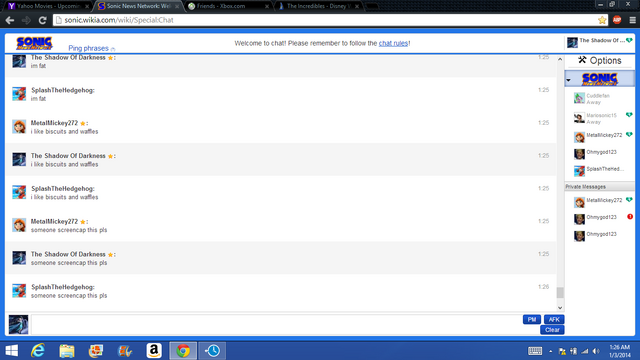The image size is (640, 360).
Task: Open the chat rules link
Action: coord(393,43)
